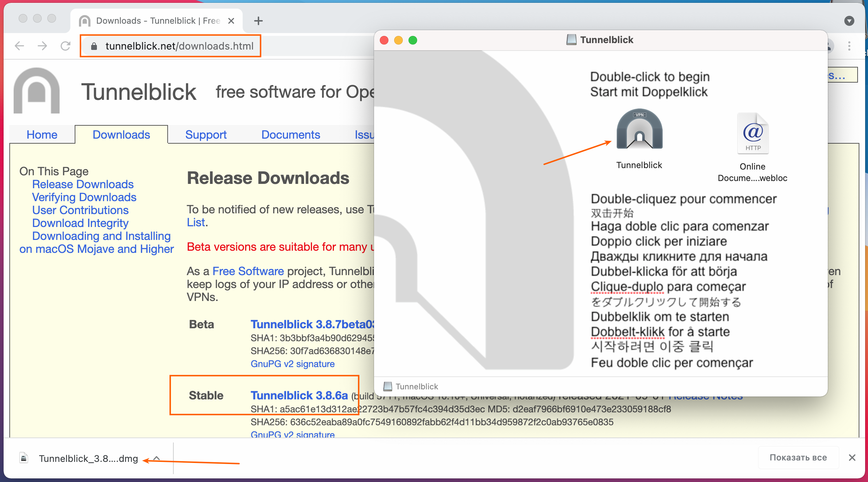This screenshot has height=482, width=868.
Task: Click the browser forward arrow
Action: pos(42,46)
